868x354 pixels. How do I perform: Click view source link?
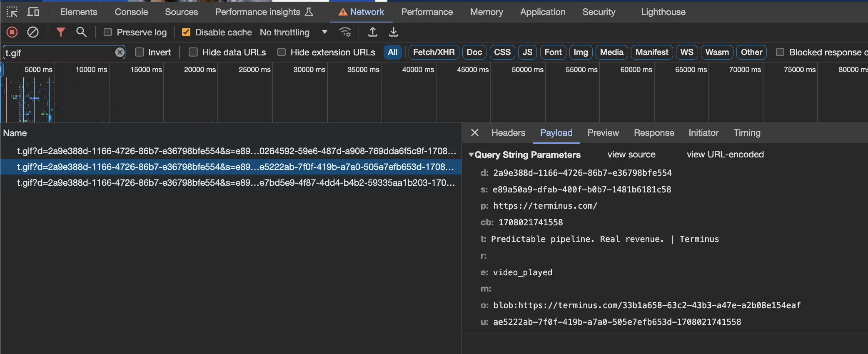(631, 155)
